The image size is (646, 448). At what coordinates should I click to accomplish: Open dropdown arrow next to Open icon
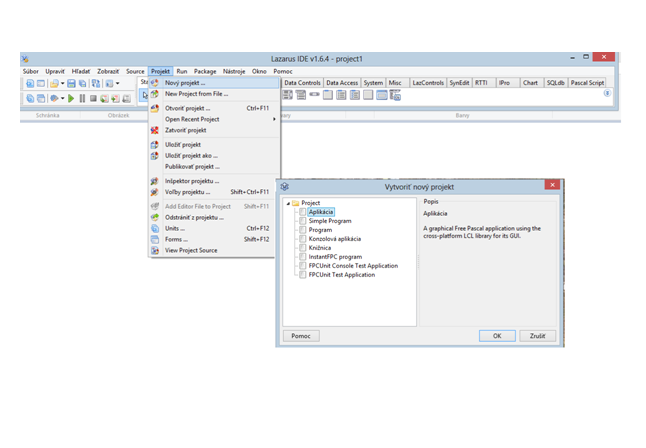pos(62,84)
